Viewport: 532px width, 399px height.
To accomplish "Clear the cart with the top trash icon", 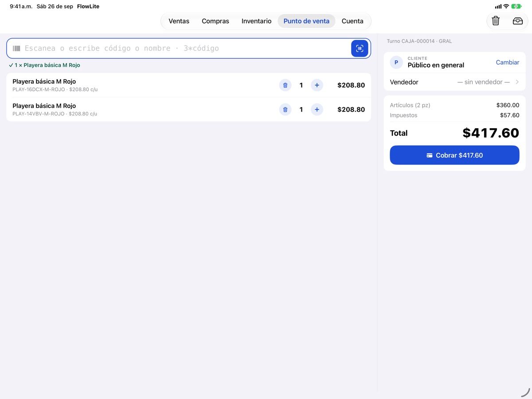I will click(x=496, y=21).
